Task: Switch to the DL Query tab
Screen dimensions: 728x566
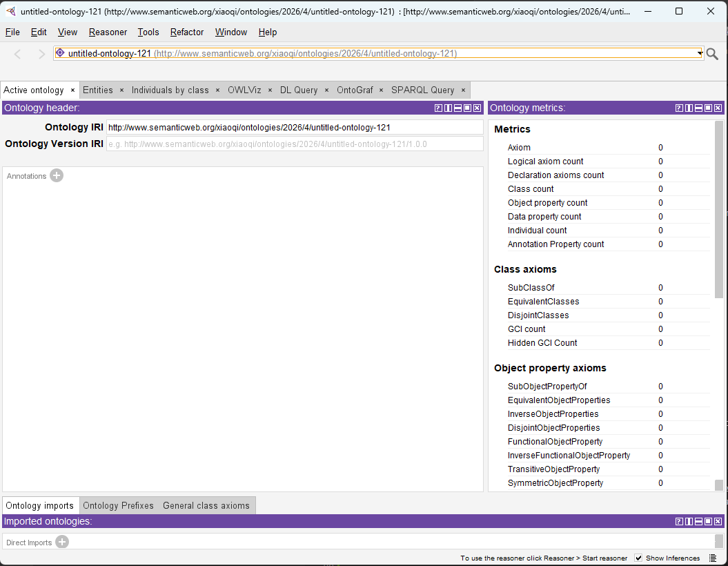Action: [x=299, y=90]
